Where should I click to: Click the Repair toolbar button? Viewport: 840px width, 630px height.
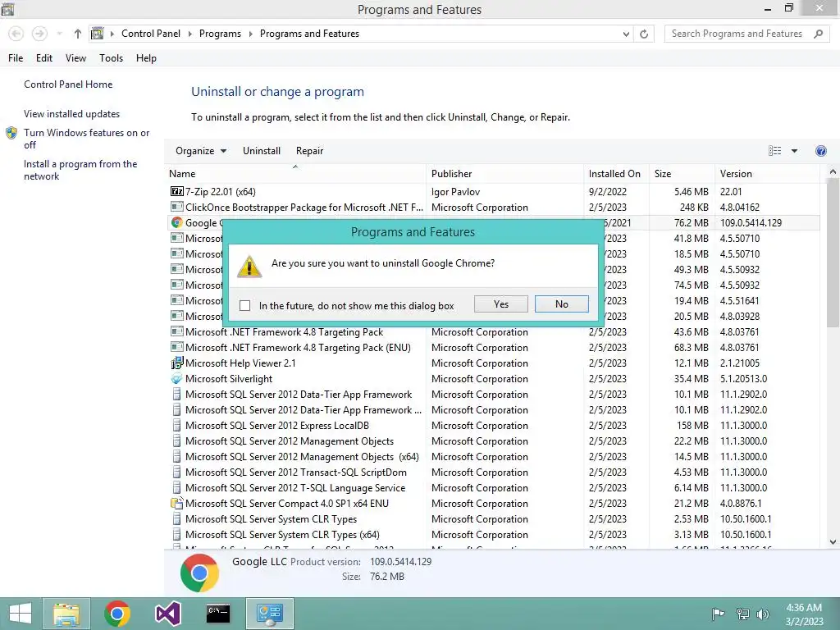tap(309, 151)
